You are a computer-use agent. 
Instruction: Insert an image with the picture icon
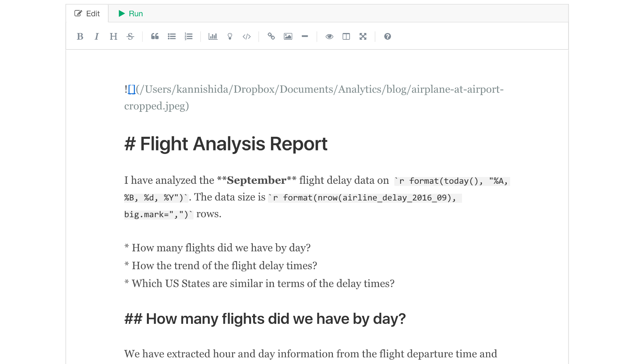[x=288, y=37]
